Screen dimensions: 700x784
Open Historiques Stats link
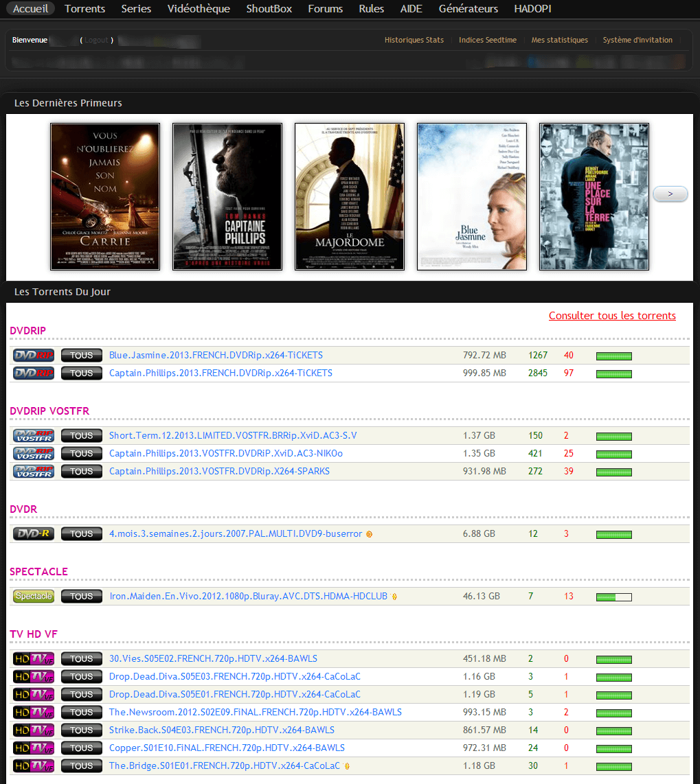(414, 40)
